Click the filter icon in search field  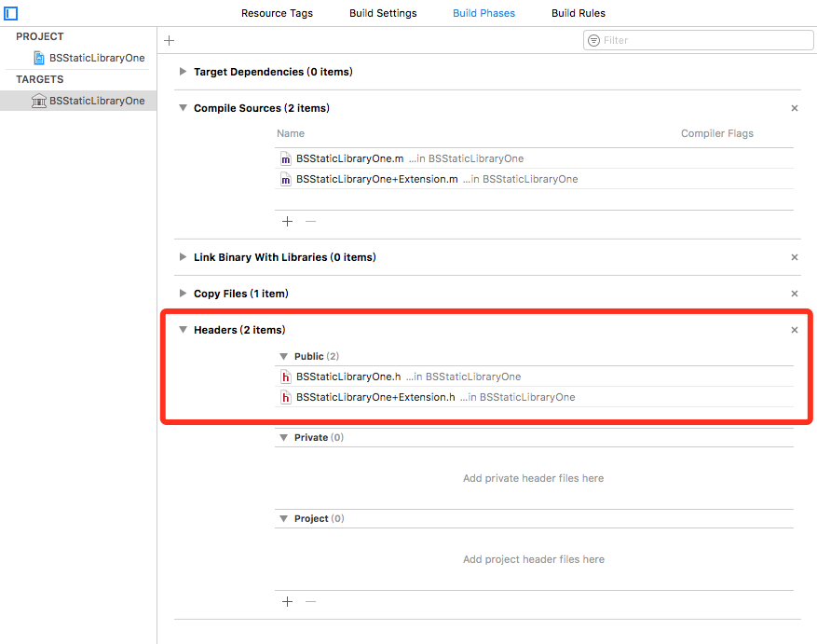pyautogui.click(x=594, y=41)
